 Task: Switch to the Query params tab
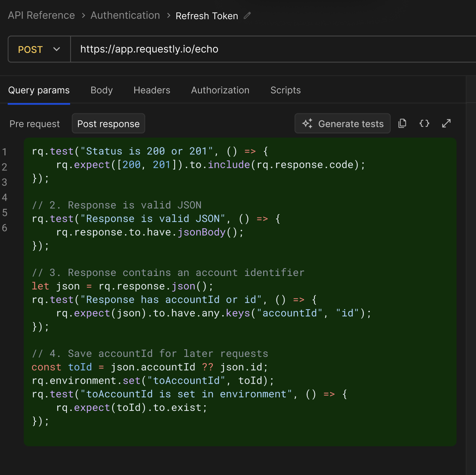[x=39, y=91]
